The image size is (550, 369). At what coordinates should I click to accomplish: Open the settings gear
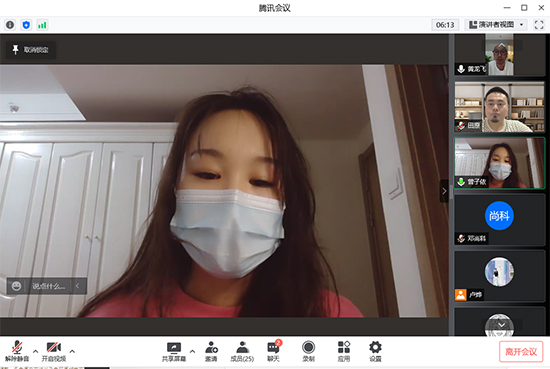[375, 351]
